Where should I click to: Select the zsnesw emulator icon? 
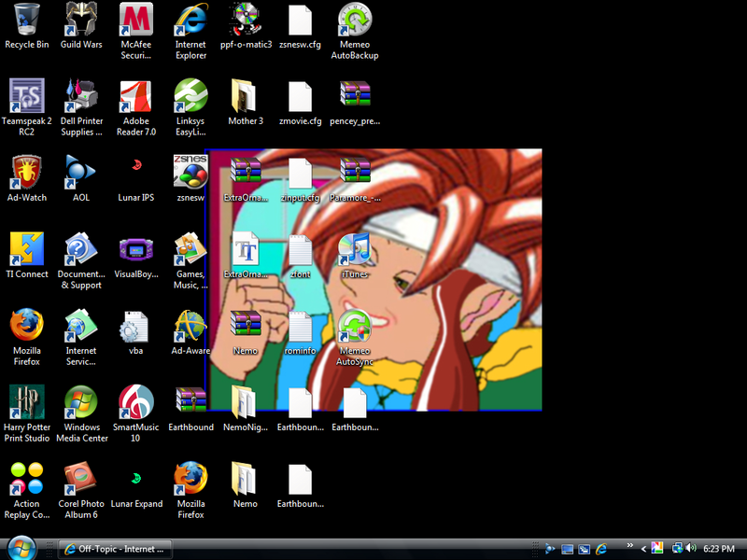pyautogui.click(x=190, y=173)
